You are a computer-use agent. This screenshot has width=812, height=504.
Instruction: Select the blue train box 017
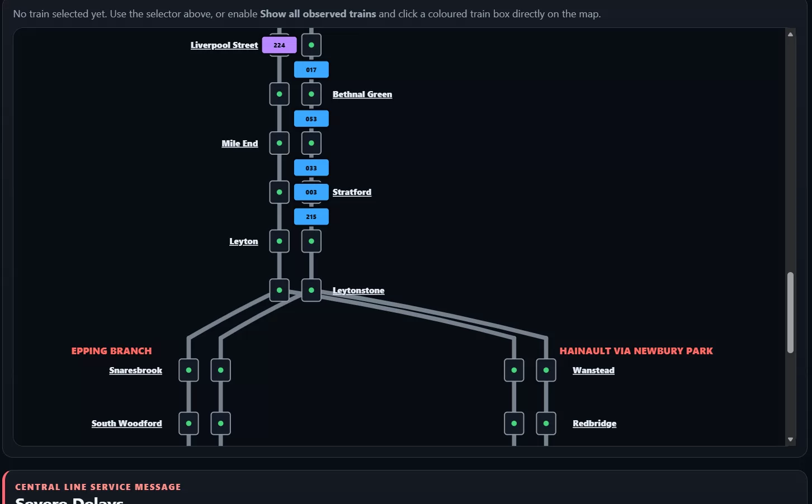(x=311, y=70)
